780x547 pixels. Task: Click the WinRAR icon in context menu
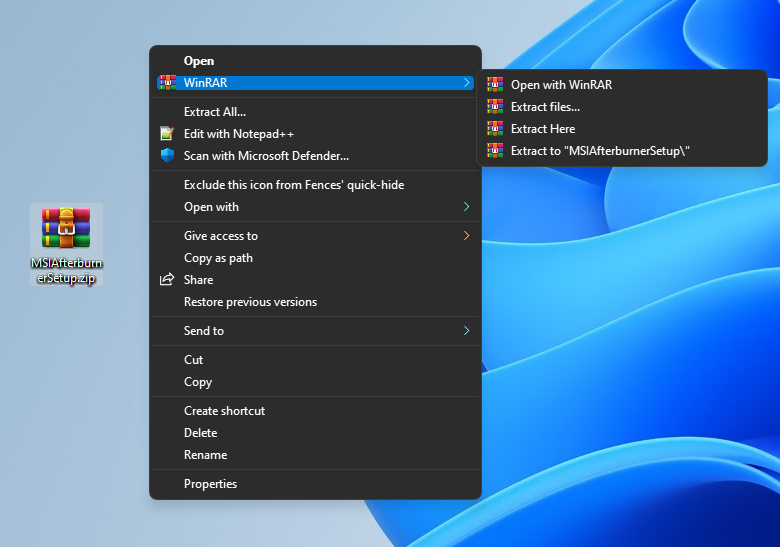coord(168,83)
